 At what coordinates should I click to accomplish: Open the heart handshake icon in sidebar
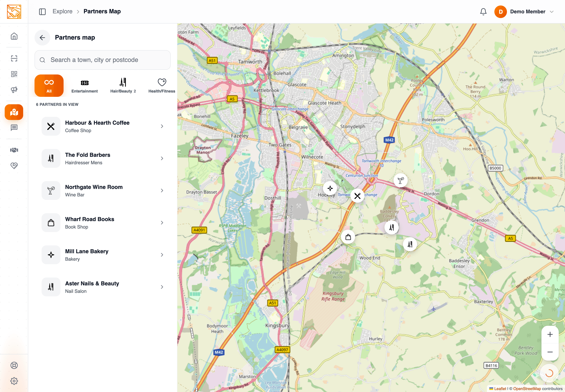pyautogui.click(x=14, y=166)
